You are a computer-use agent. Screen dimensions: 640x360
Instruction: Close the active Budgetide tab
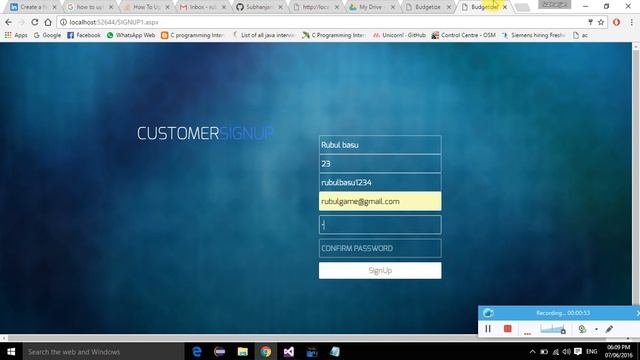[x=505, y=7]
